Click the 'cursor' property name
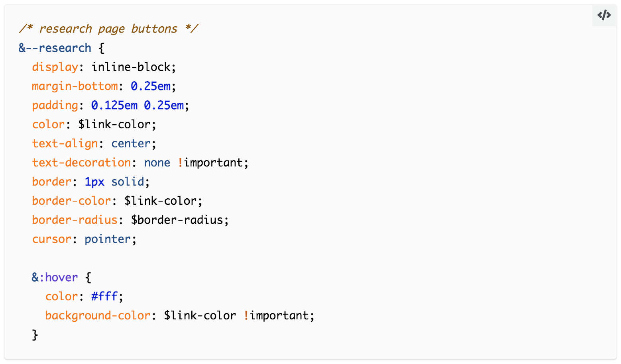The width and height of the screenshot is (621, 364). tap(52, 239)
